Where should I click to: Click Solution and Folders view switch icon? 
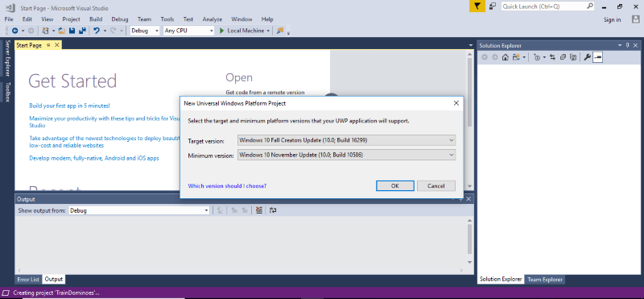516,57
